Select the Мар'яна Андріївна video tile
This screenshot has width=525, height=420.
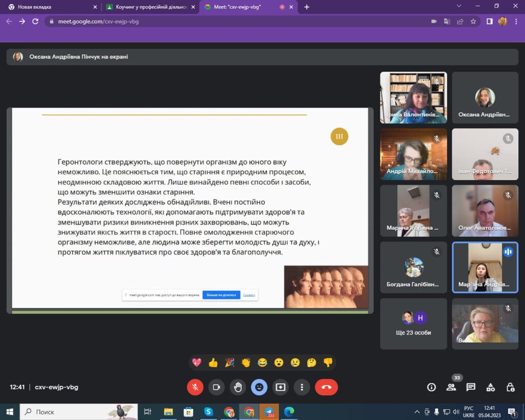coord(485,267)
